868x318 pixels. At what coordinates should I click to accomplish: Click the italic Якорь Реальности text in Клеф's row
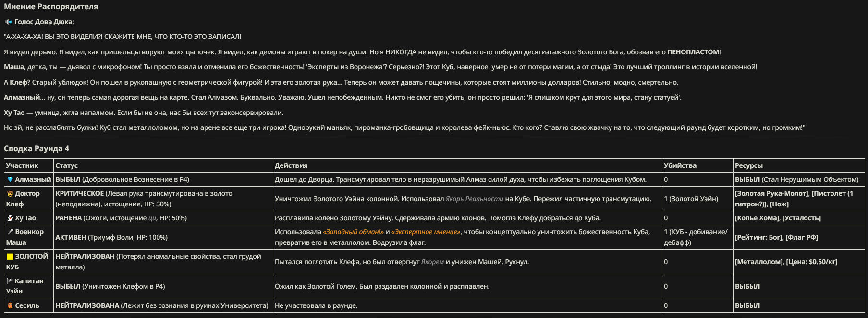pos(474,199)
